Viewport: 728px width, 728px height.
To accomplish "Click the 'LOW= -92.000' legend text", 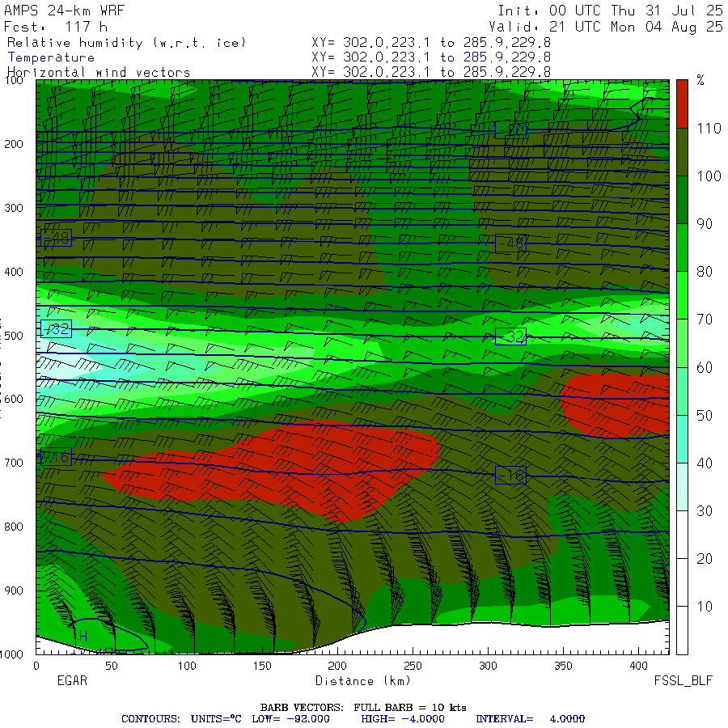I will point(290,719).
